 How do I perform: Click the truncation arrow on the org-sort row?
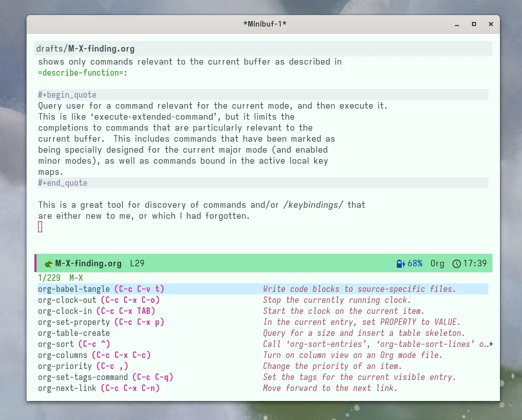click(490, 344)
